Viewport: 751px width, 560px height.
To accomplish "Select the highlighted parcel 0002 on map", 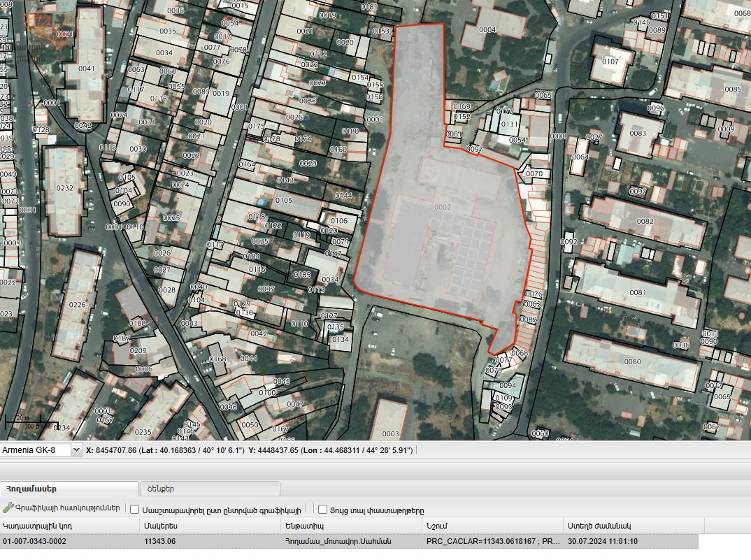I will click(442, 208).
